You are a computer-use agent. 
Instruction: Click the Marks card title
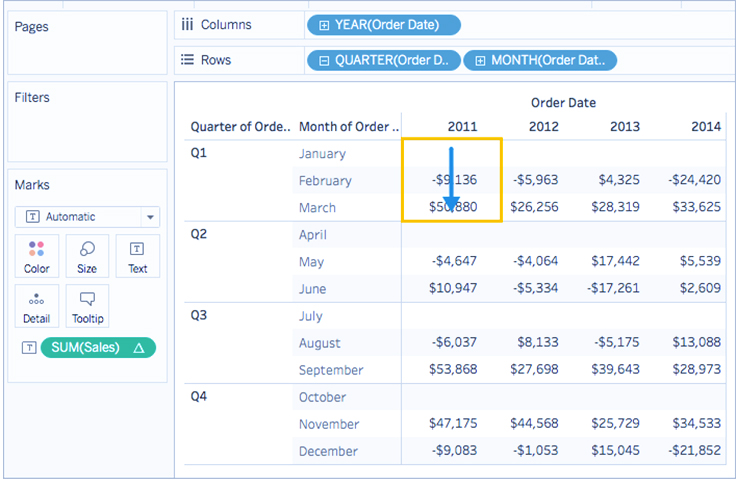tap(32, 185)
